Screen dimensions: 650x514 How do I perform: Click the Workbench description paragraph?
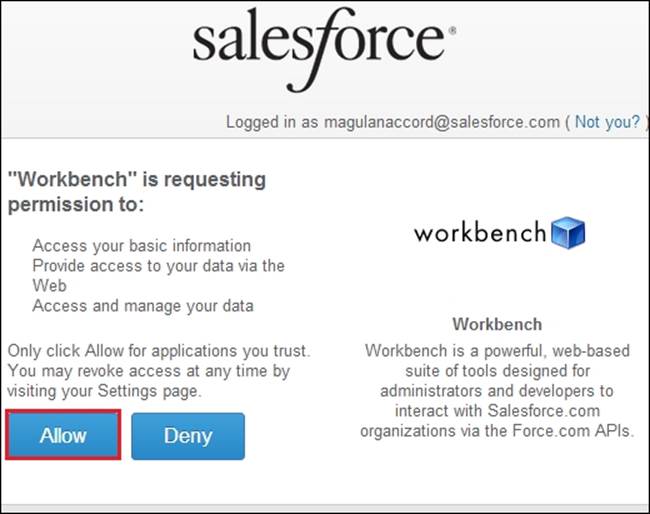(497, 390)
